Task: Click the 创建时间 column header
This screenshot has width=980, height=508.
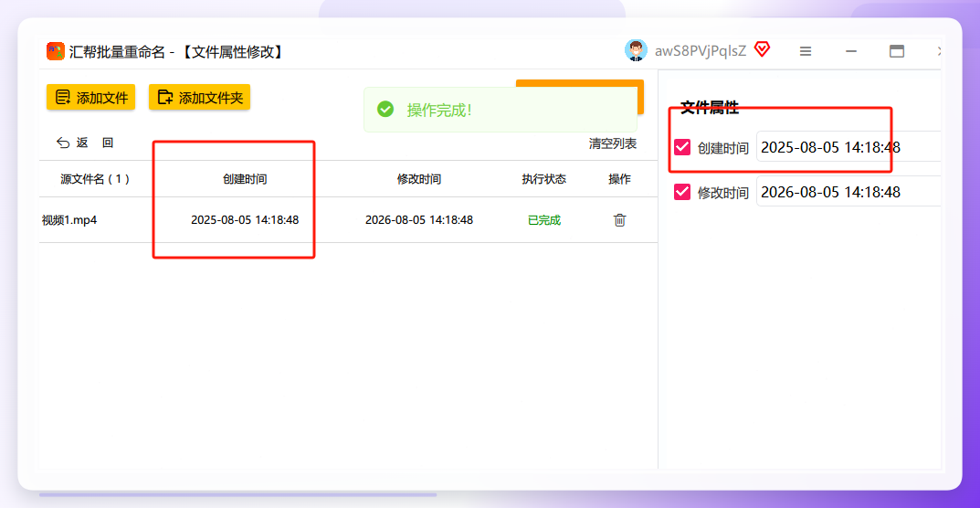Action: [x=245, y=179]
